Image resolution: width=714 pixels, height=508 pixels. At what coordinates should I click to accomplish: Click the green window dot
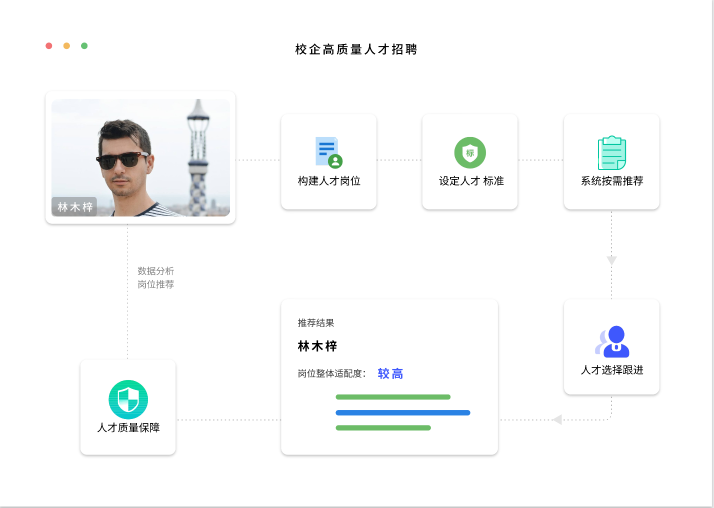(x=84, y=46)
